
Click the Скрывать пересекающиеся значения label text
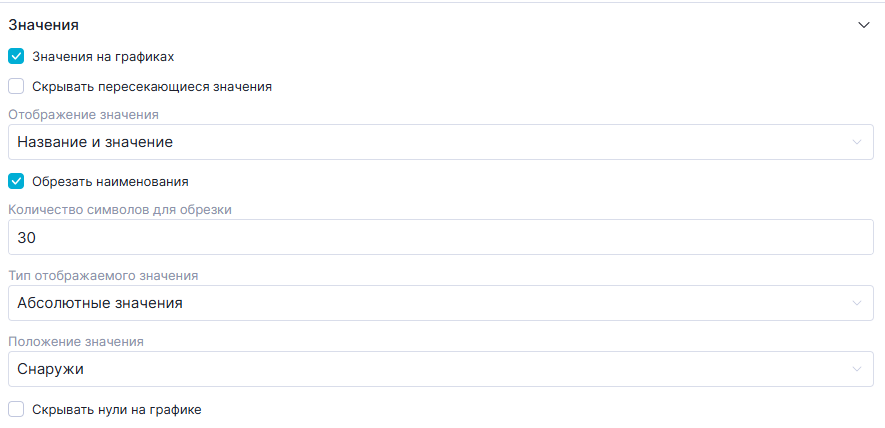152,86
